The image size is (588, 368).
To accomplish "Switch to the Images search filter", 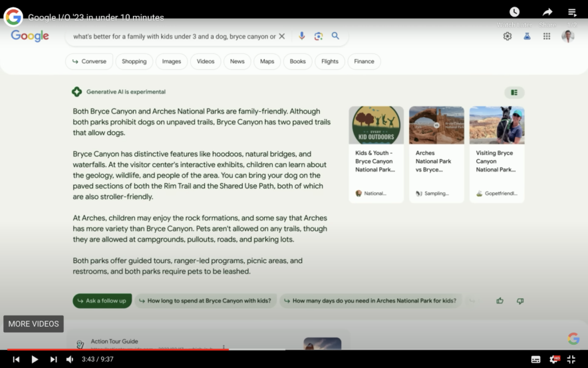I will [172, 62].
